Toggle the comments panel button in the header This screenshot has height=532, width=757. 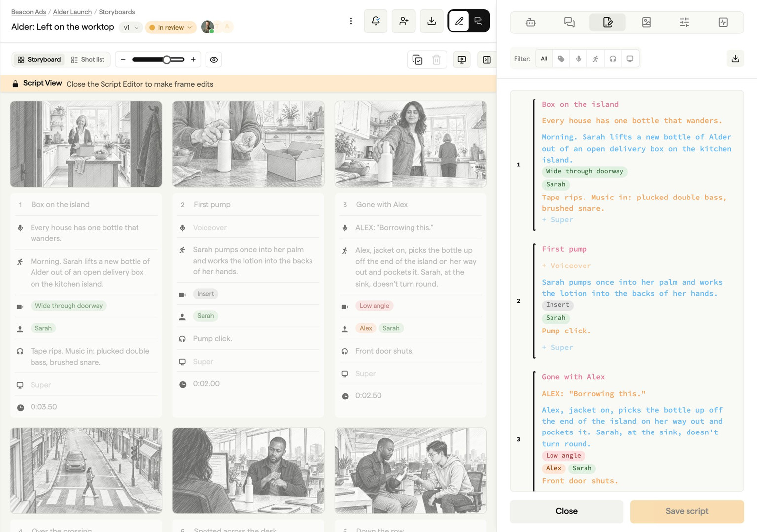479,21
